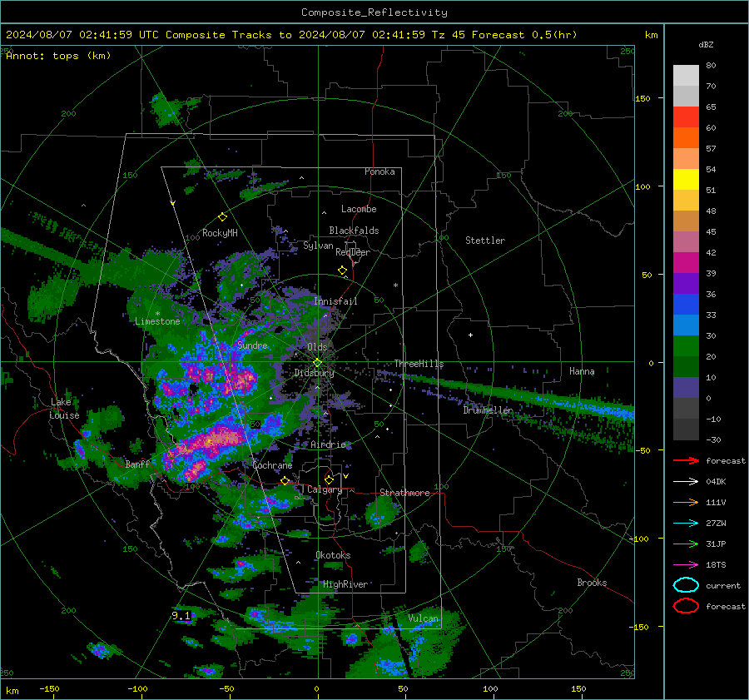Click the Innisfail city label
749x700 pixels.
335,301
